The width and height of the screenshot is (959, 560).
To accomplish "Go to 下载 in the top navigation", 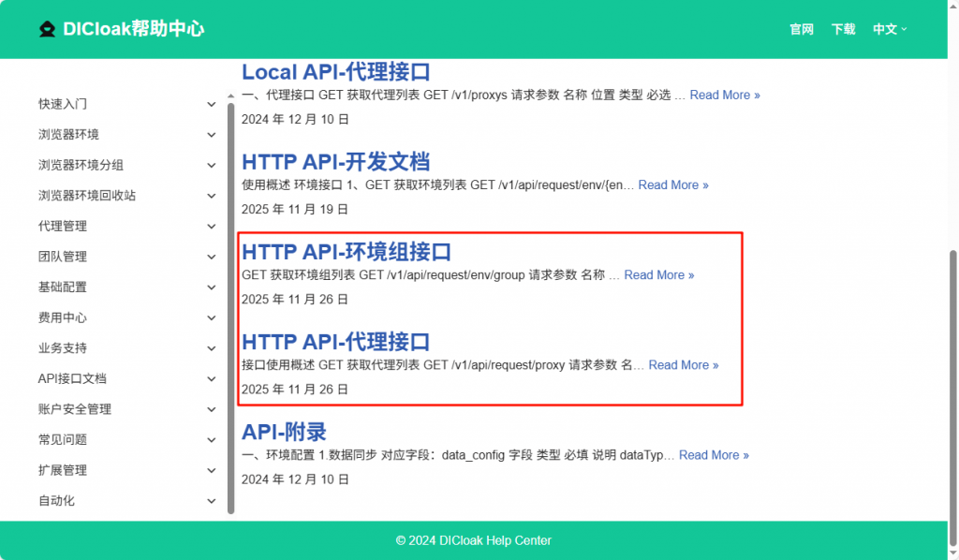I will (843, 29).
